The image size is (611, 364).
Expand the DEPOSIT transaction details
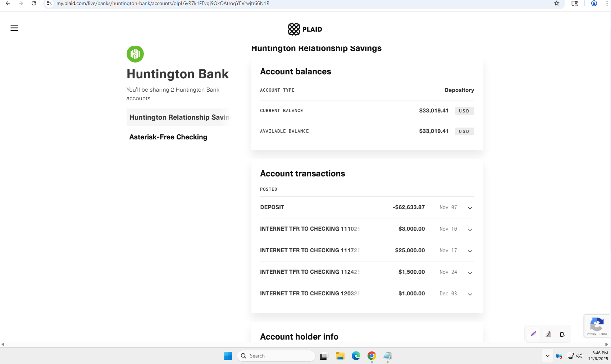[470, 208]
